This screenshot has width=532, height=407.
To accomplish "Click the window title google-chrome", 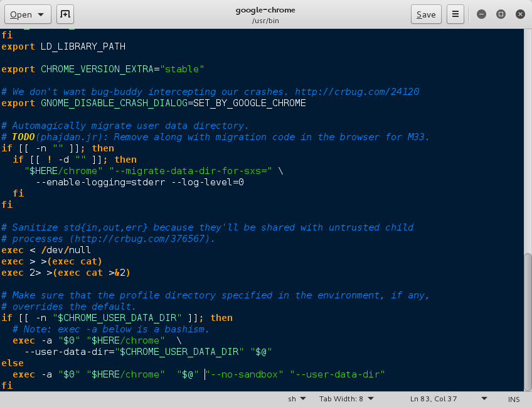I will click(265, 10).
